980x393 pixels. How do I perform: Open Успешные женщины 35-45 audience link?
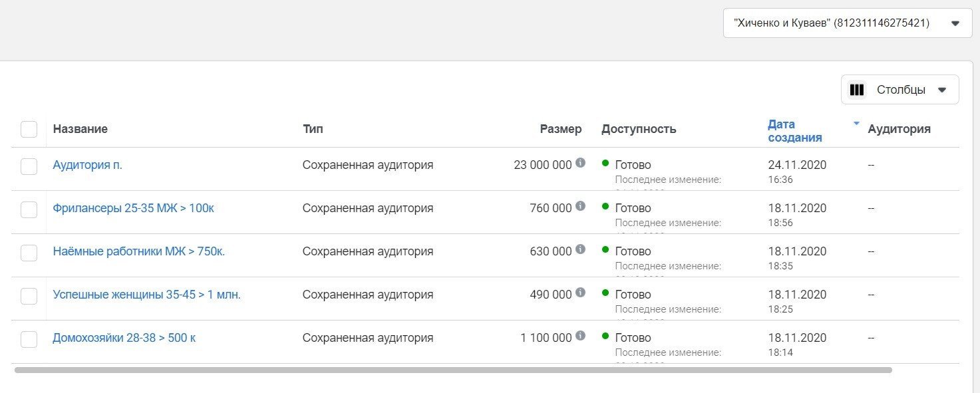point(147,295)
